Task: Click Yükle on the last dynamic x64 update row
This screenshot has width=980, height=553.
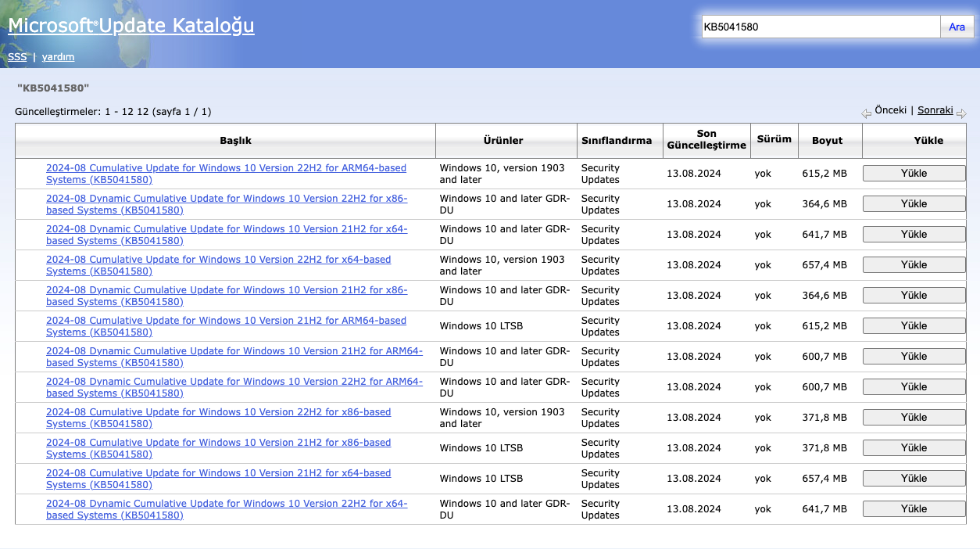Action: [913, 508]
